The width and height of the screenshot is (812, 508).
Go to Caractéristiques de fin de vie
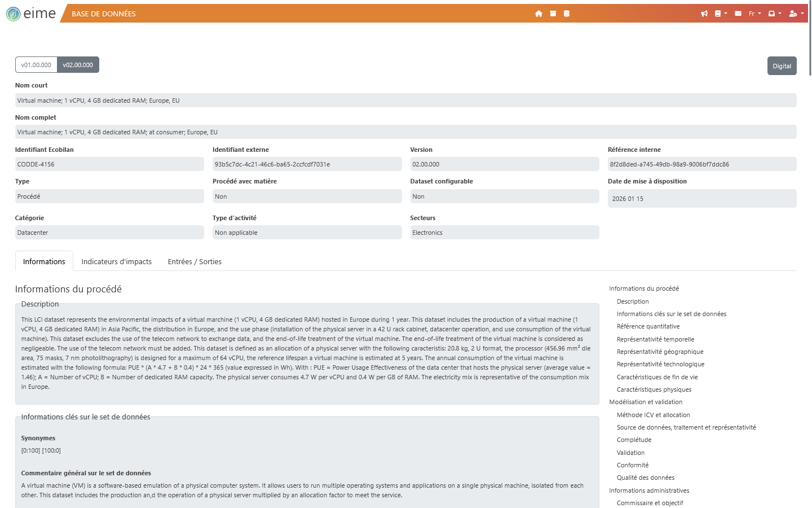[x=657, y=377]
